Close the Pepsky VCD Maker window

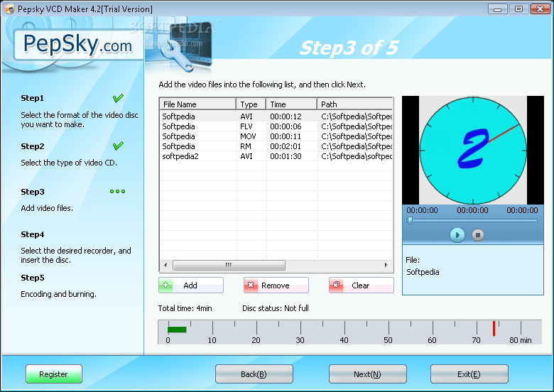(540, 9)
